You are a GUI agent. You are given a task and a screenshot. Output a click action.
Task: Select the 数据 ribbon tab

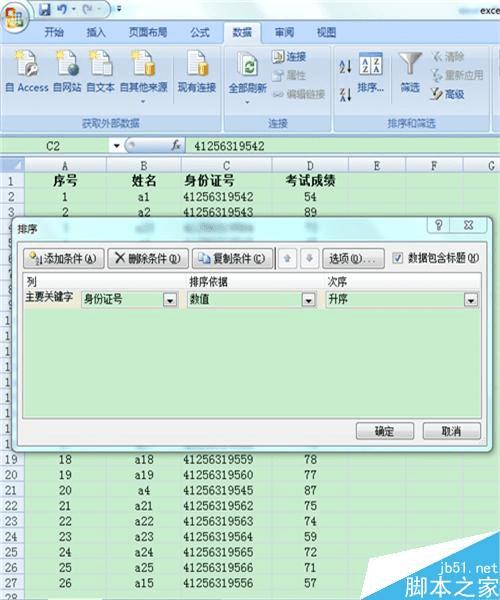(242, 33)
